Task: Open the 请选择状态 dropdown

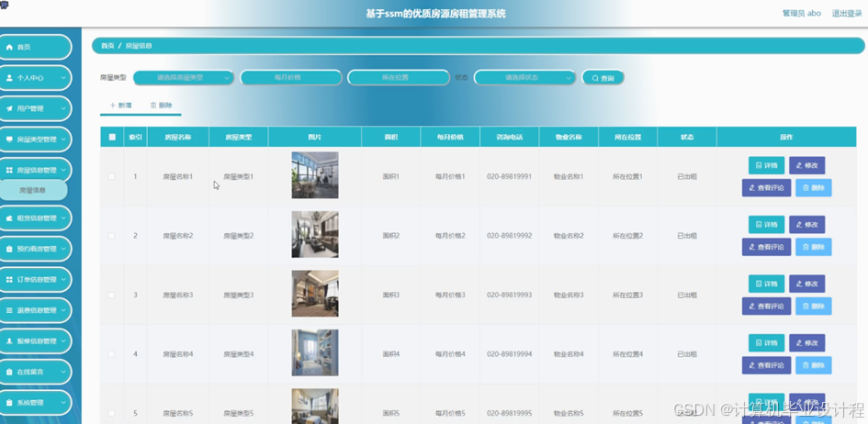Action: click(x=524, y=78)
